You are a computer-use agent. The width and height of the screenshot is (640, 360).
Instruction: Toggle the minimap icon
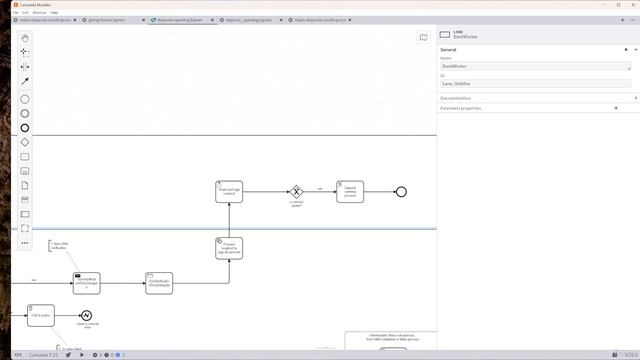pyautogui.click(x=423, y=38)
